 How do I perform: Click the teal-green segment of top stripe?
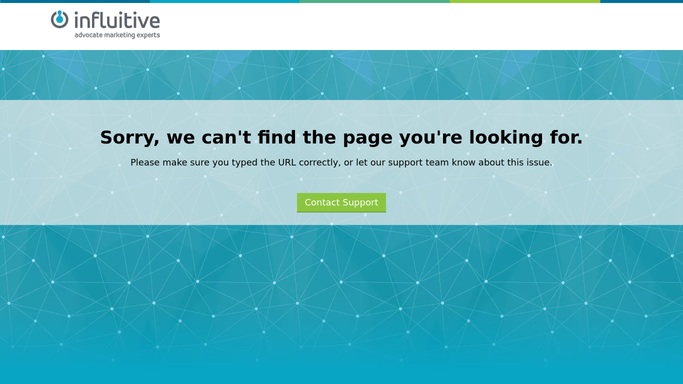[375, 1]
